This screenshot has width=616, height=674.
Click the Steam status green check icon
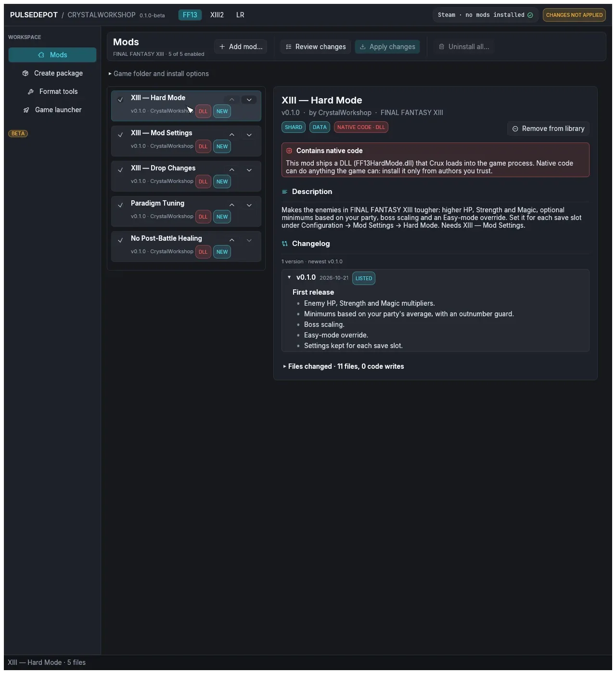pos(530,15)
